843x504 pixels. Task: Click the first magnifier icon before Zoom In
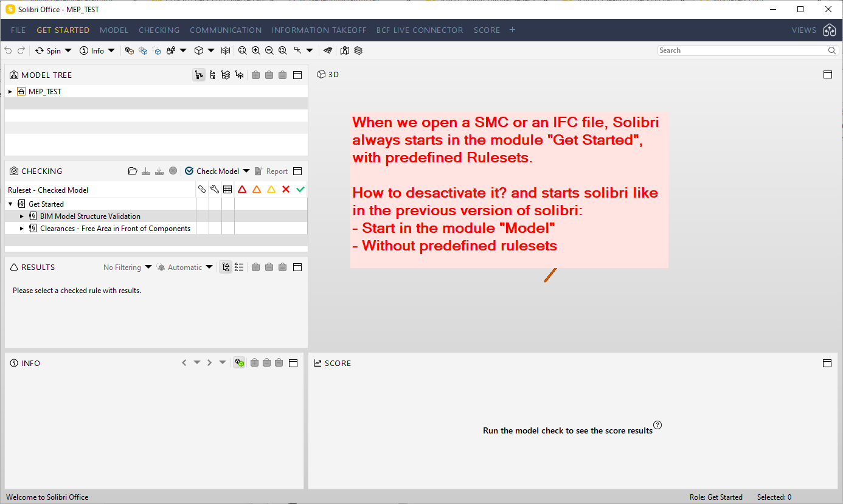[x=243, y=51]
